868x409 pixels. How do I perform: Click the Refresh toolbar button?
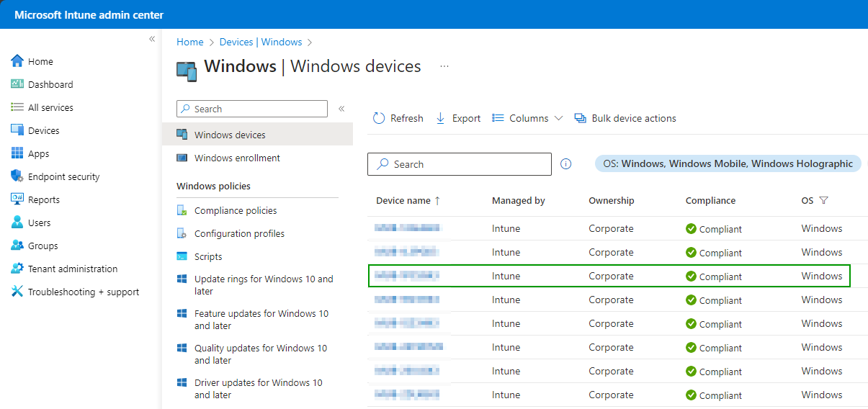[x=398, y=118]
